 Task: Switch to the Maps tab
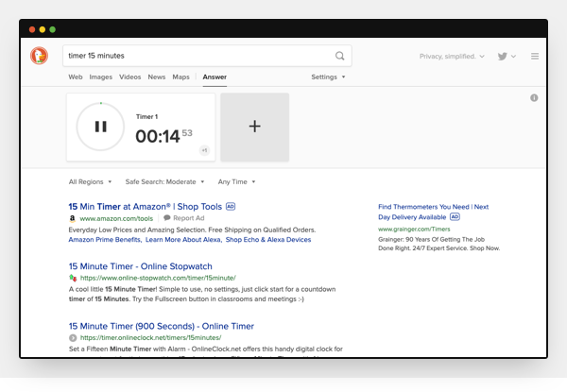click(x=180, y=77)
